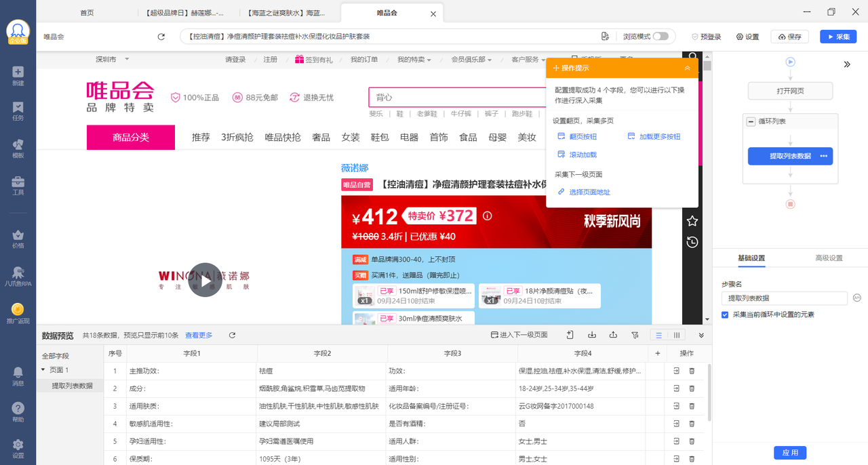Click the filter icon in preview toolbar
The image size is (868, 465).
point(635,335)
